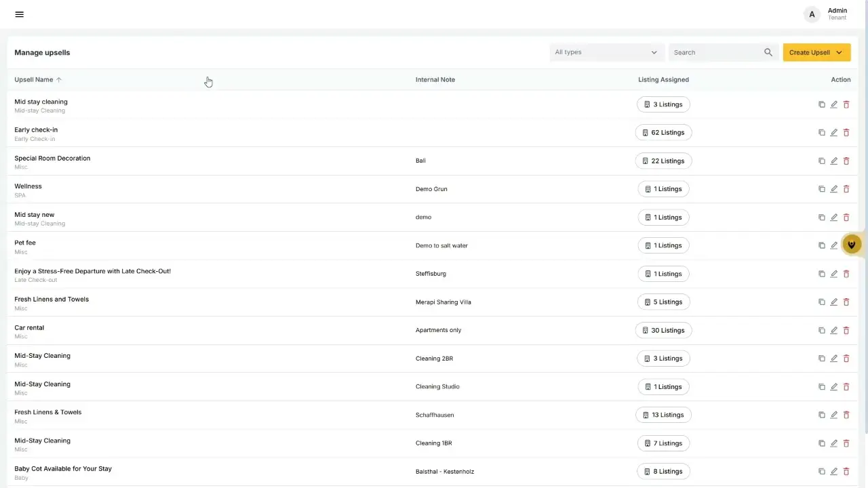Open 13 Listings for Schaffhausen row
This screenshot has height=488, width=868.
pos(663,415)
